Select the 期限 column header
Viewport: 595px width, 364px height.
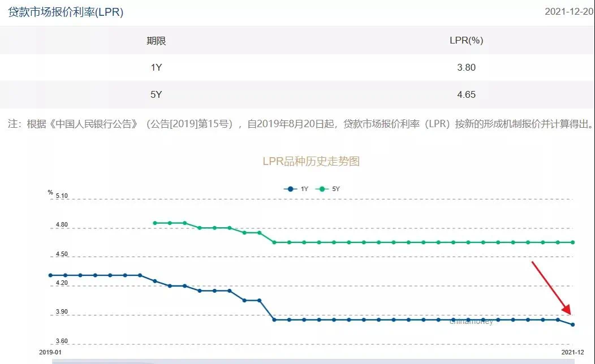pyautogui.click(x=156, y=41)
